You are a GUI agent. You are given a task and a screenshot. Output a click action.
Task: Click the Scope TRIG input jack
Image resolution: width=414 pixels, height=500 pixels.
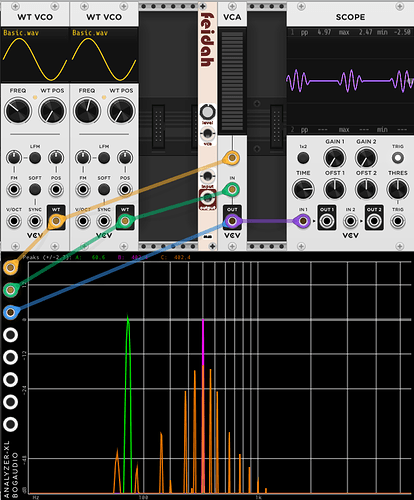coord(398,221)
